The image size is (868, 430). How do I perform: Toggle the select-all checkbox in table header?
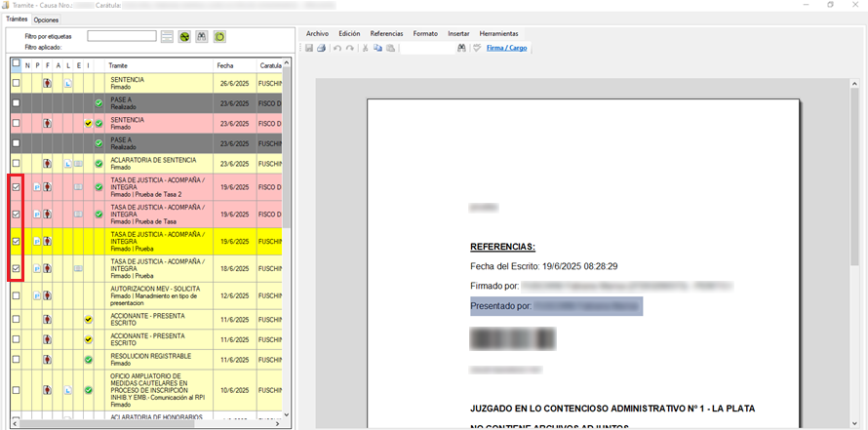(16, 64)
